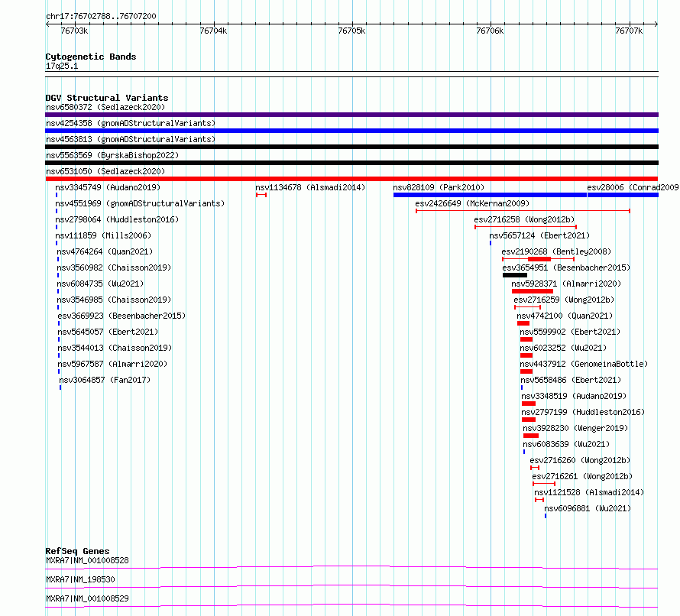Select esv2716260 (Wong2012b) label
680x616 pixels.
coord(580,460)
